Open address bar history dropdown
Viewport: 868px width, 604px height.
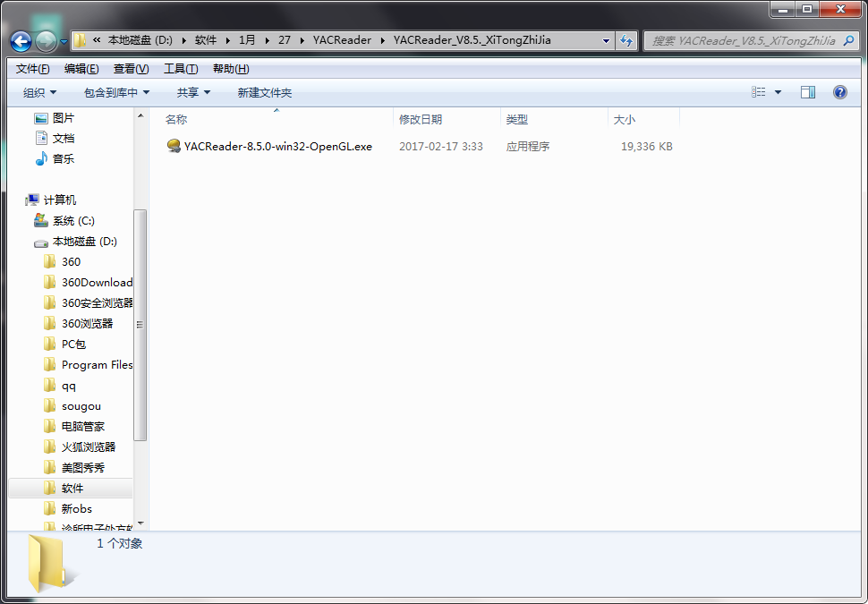[606, 40]
